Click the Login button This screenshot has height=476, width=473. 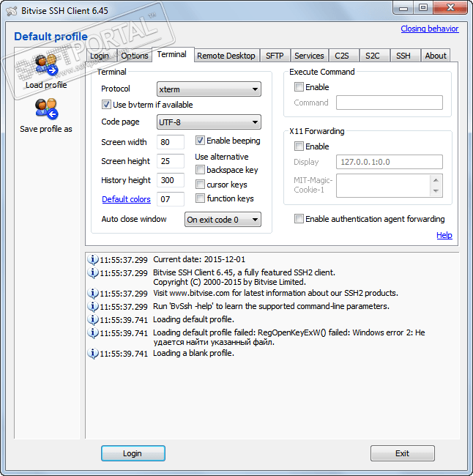(x=133, y=453)
